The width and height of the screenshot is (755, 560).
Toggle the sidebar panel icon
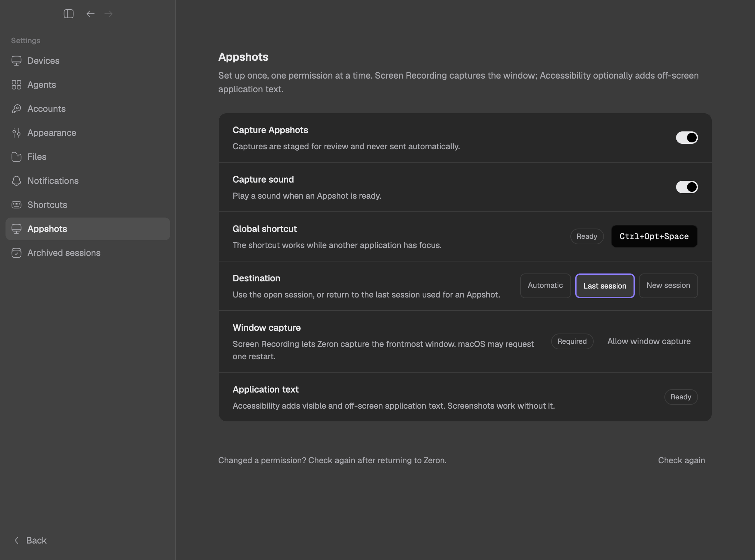click(x=69, y=14)
